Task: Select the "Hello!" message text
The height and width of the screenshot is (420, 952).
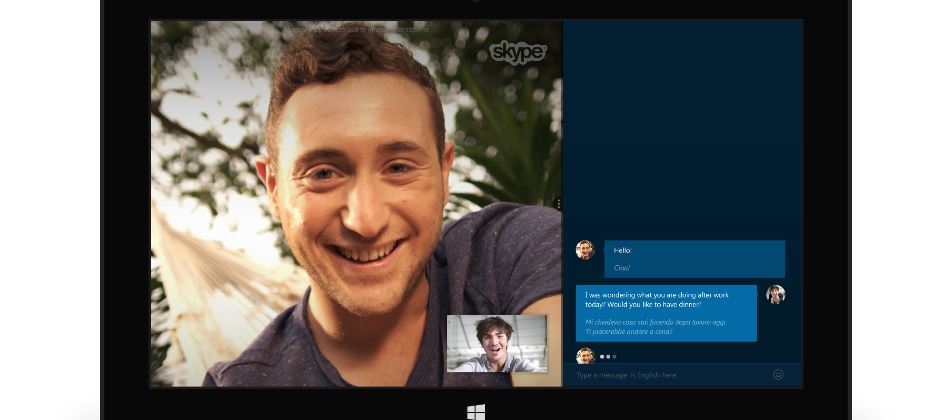Action: [x=623, y=251]
